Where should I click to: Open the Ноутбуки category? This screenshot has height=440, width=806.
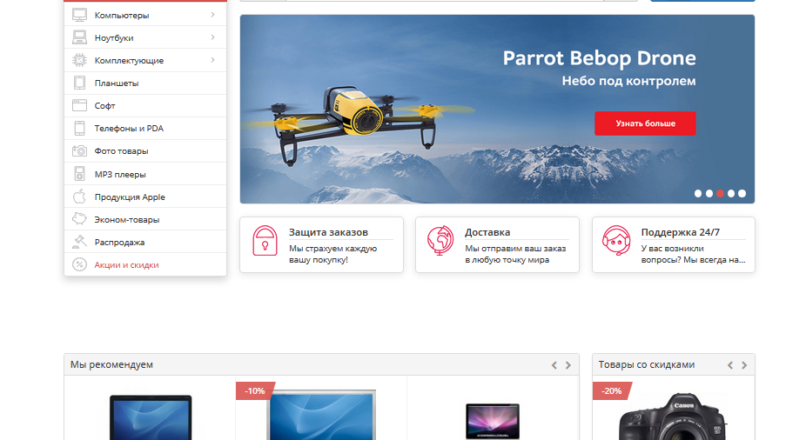point(114,38)
